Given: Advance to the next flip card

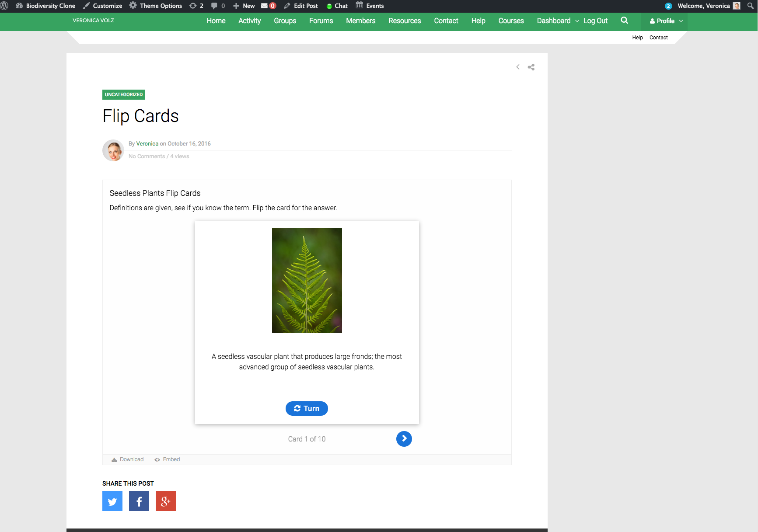Looking at the screenshot, I should [404, 438].
